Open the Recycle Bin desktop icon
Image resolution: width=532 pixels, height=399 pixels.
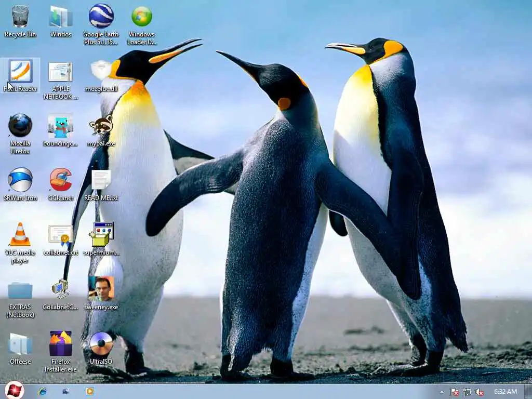tap(20, 21)
